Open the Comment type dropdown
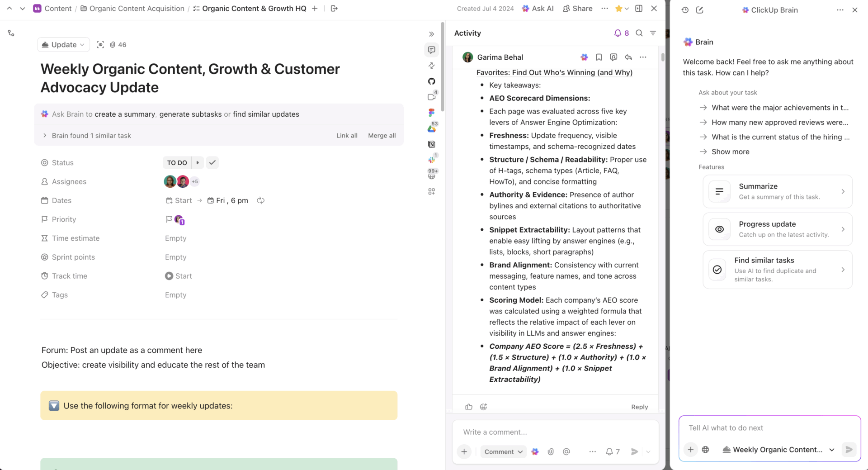 (503, 451)
